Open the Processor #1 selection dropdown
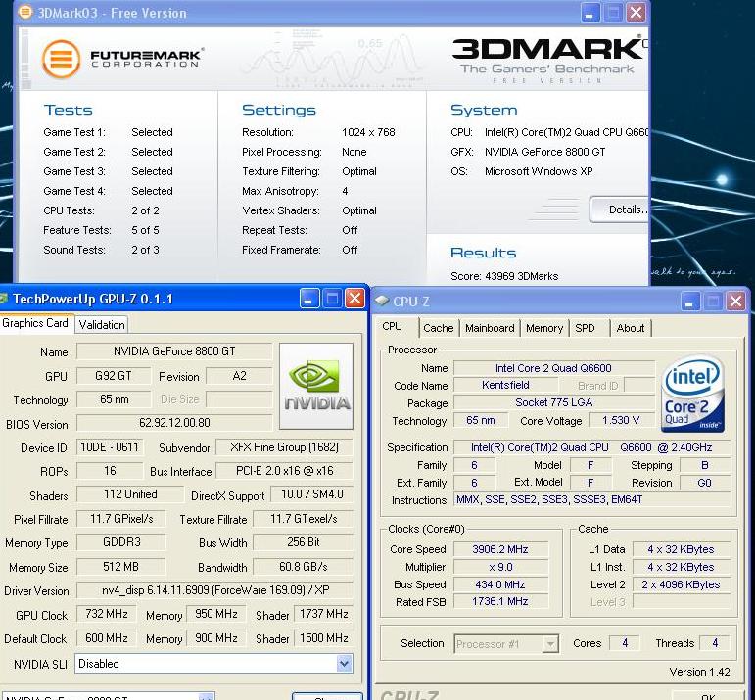 point(550,643)
